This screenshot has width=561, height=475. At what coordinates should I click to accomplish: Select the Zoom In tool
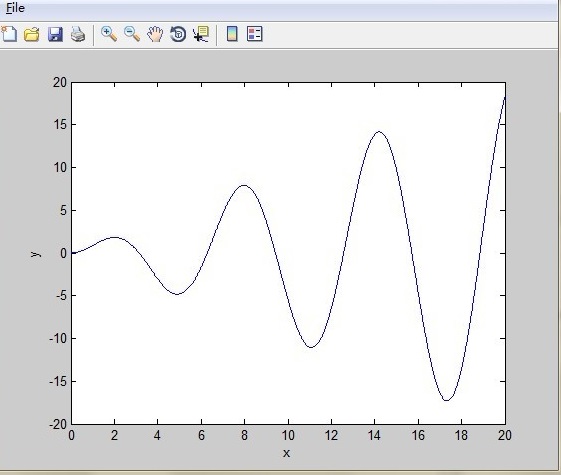109,34
